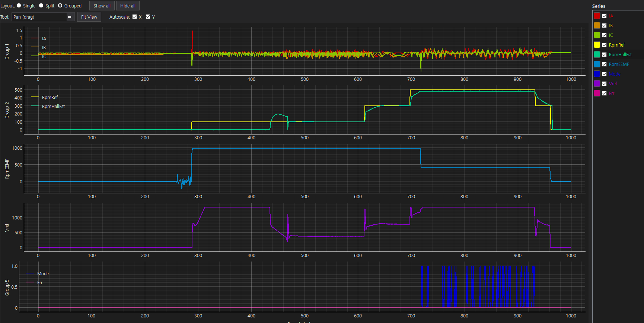The image size is (644, 323).
Task: Click the IA legend entry in Group 1
Action: tap(39, 38)
